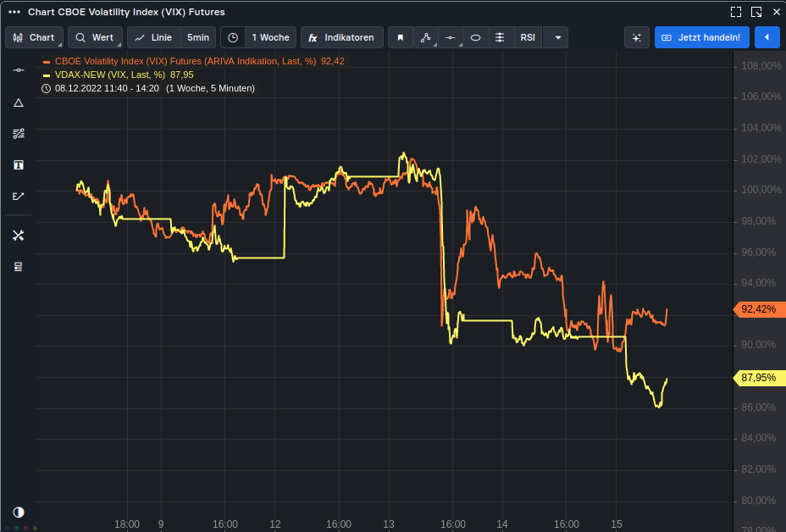
Task: Select the text annotation tool in sidebar
Action: tap(19, 164)
